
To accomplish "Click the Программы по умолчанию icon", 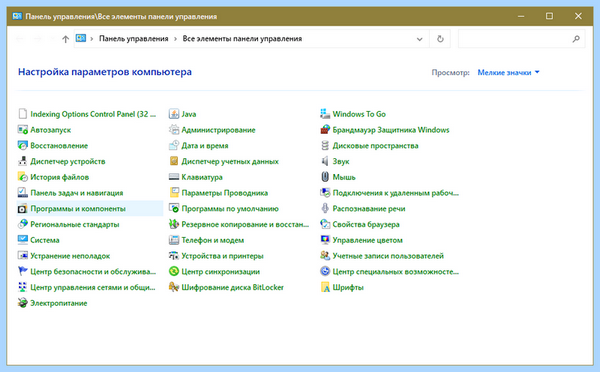I will point(174,209).
